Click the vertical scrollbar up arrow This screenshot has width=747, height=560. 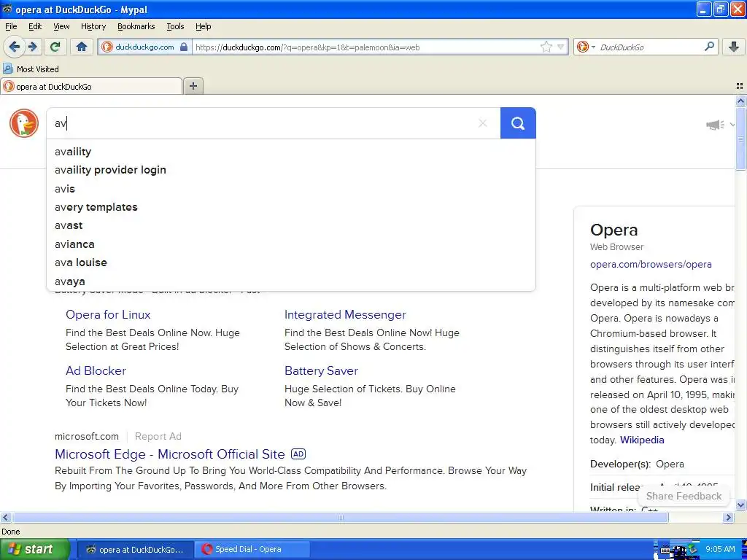coord(741,101)
